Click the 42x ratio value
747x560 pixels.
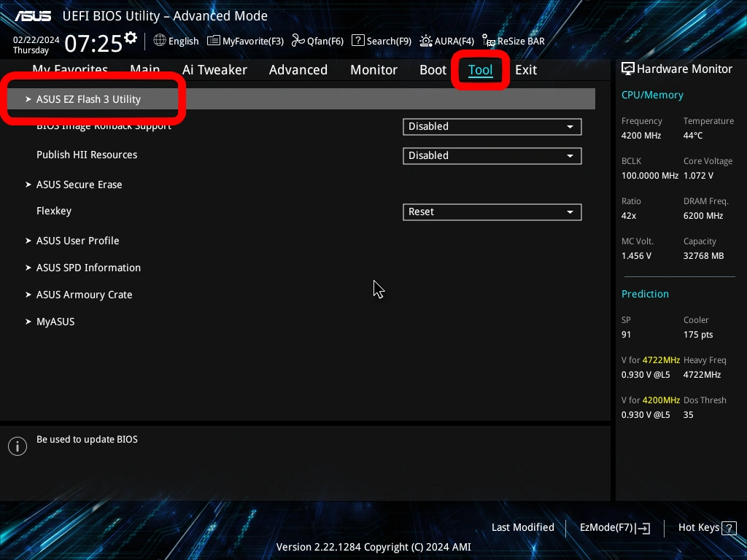point(629,216)
